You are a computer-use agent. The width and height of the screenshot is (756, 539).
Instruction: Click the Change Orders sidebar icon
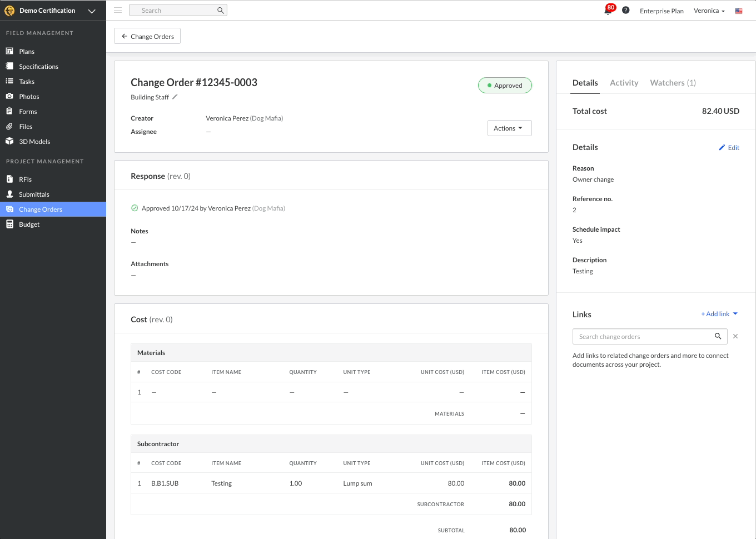[9, 209]
